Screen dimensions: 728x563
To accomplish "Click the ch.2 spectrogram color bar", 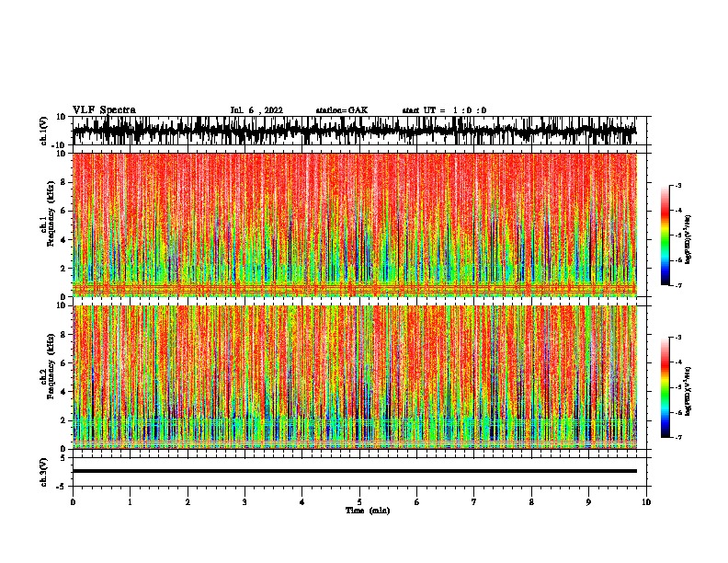I will click(x=665, y=387).
